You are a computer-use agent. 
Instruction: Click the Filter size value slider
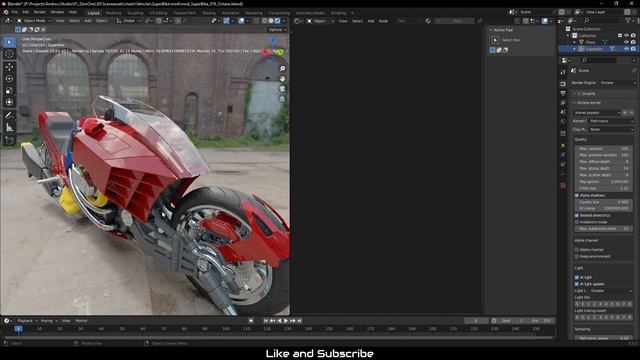pyautogui.click(x=603, y=188)
